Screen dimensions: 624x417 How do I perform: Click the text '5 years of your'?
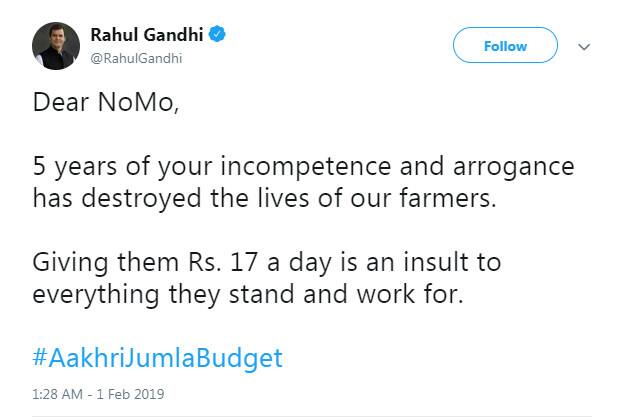click(122, 167)
